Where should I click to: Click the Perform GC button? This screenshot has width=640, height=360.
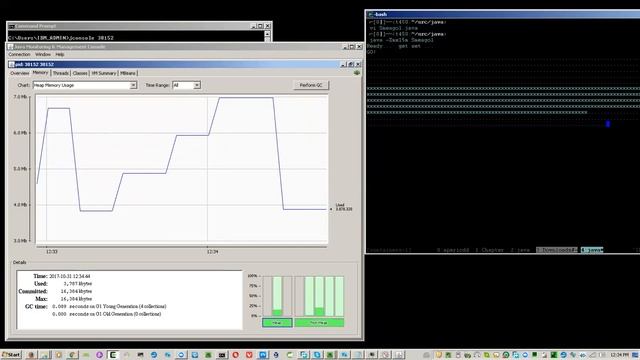tap(311, 85)
